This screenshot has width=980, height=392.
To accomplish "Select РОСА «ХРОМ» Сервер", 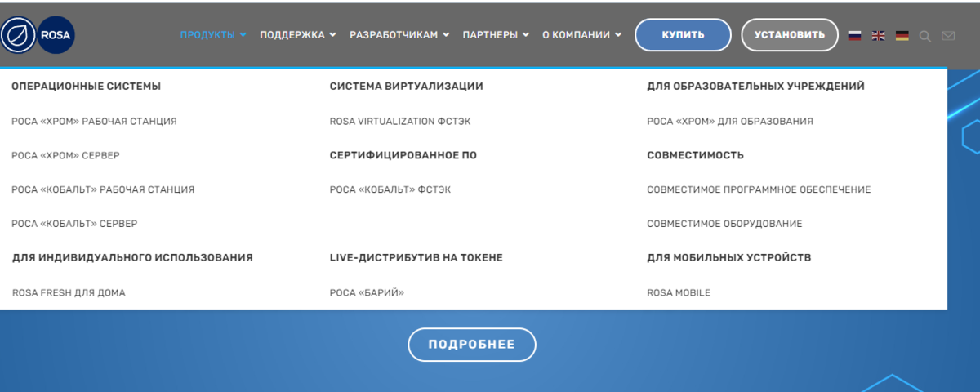I will [x=66, y=155].
